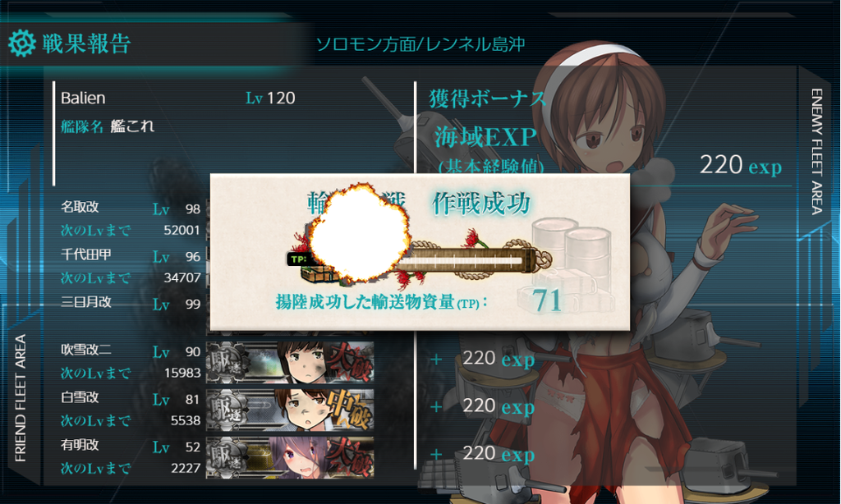Click the destroyer type emblem on 白雪改's banner

pos(227,410)
